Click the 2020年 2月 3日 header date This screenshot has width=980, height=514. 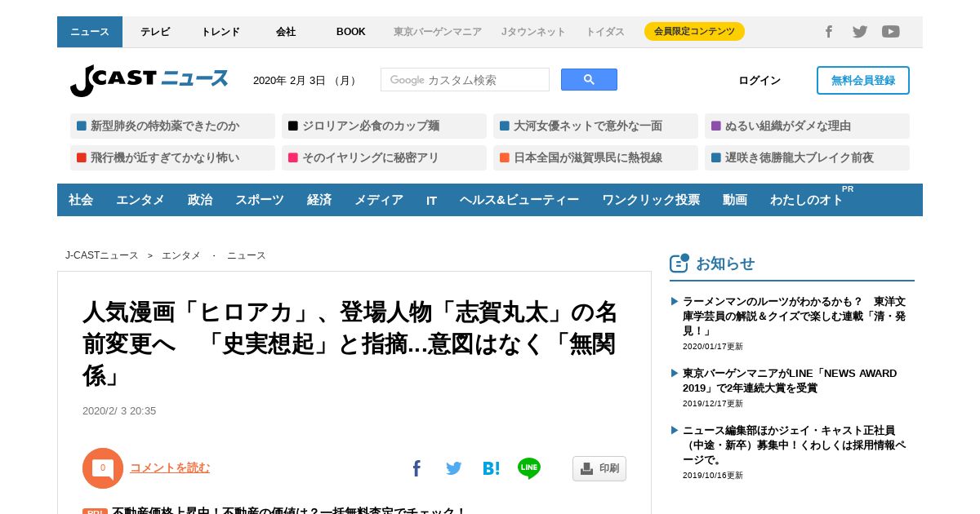tap(305, 80)
